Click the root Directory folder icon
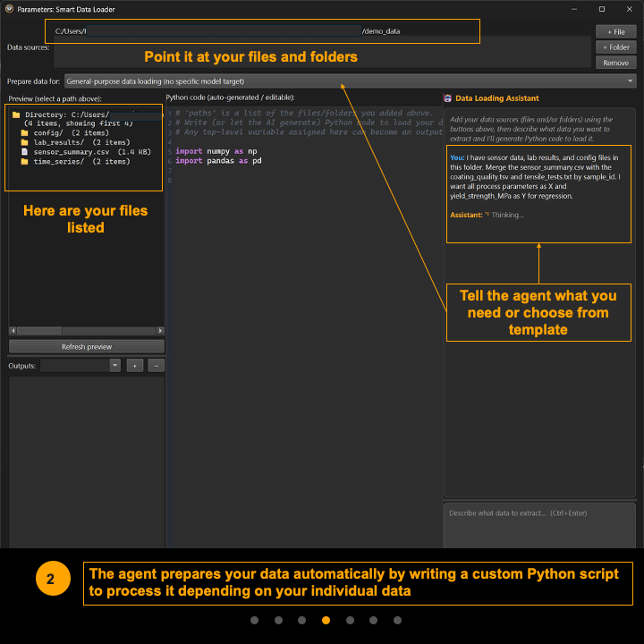Image resolution: width=644 pixels, height=644 pixels. [16, 114]
